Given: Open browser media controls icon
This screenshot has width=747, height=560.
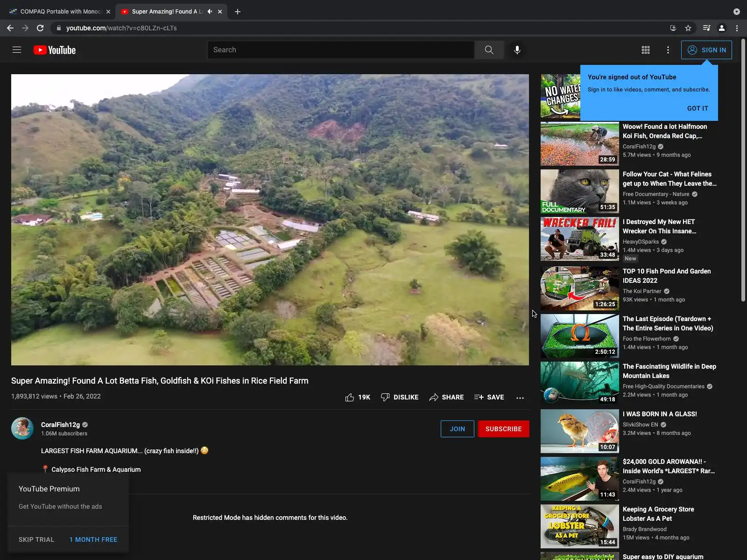Looking at the screenshot, I should click(707, 28).
